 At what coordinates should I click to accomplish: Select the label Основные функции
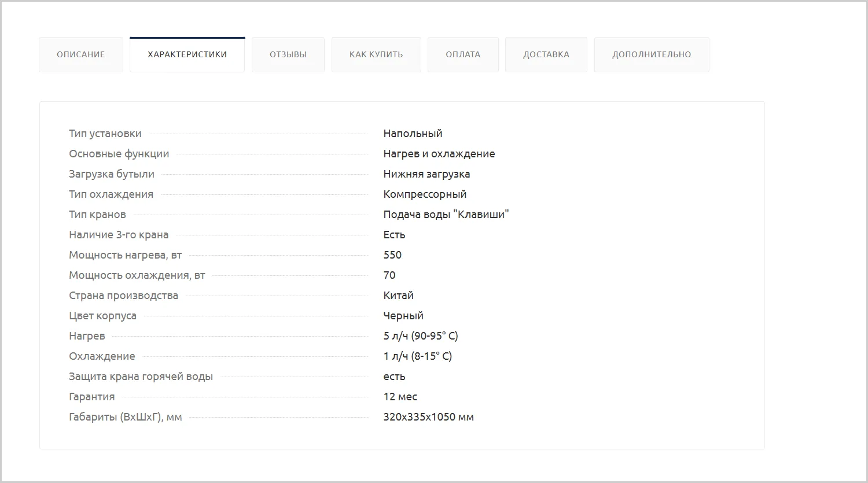(119, 154)
